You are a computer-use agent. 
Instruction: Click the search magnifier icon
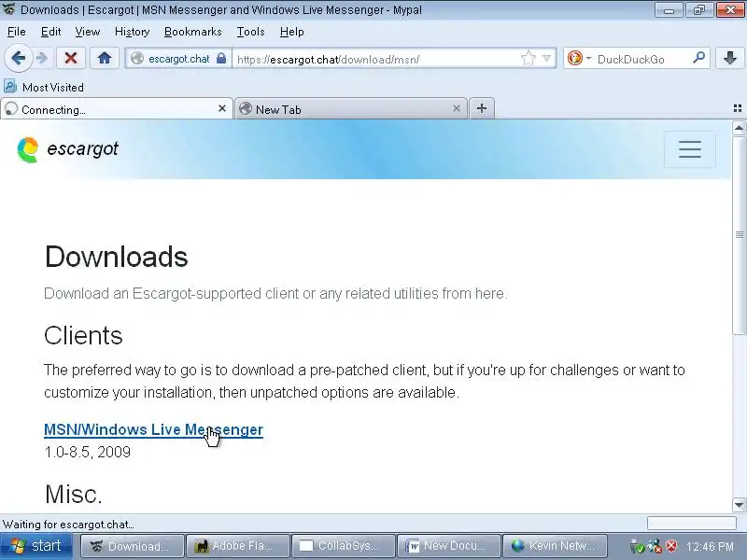point(698,58)
